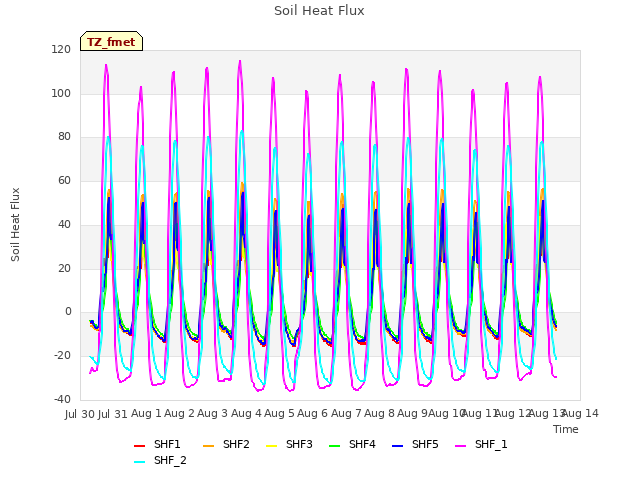
Task: Click the Aug 8 x-axis date label
Action: click(x=379, y=413)
